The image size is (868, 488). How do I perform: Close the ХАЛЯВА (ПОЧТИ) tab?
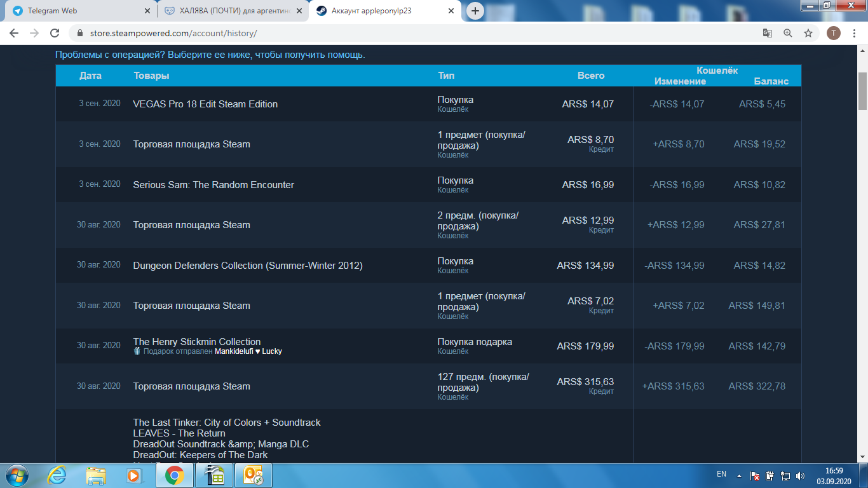299,11
